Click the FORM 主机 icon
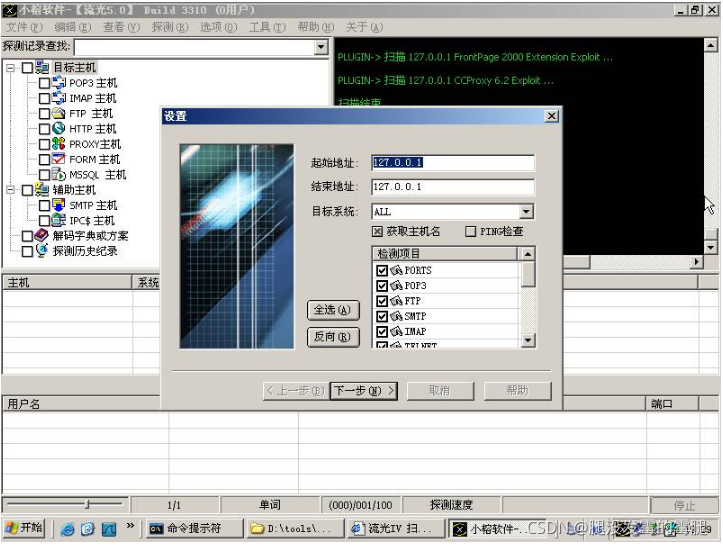 [x=59, y=159]
